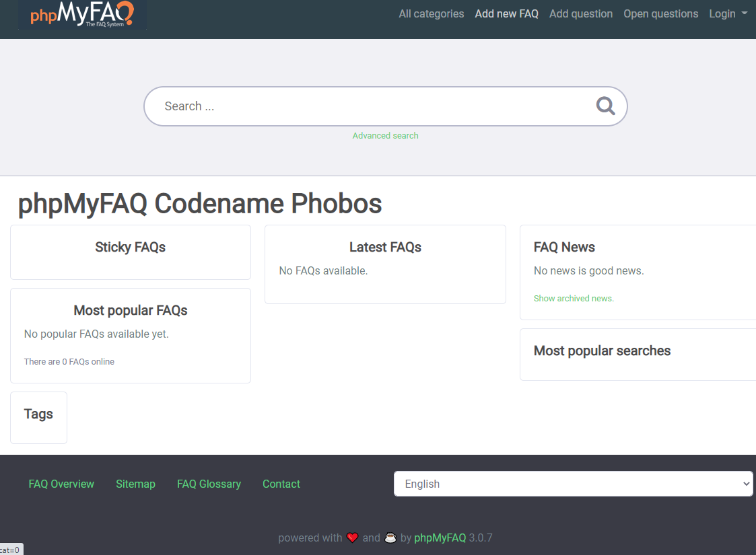Image resolution: width=756 pixels, height=555 pixels.
Task: Click the magnifying glass search icon
Action: (x=606, y=106)
